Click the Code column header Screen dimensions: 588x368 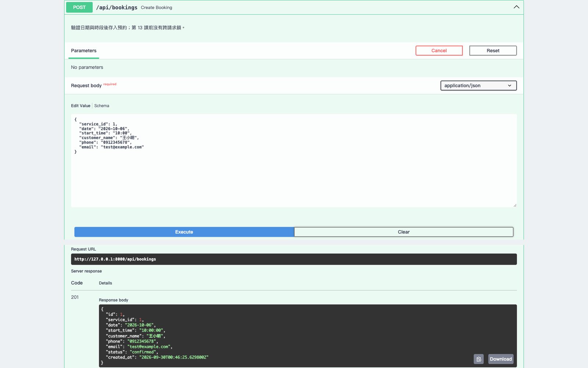77,283
